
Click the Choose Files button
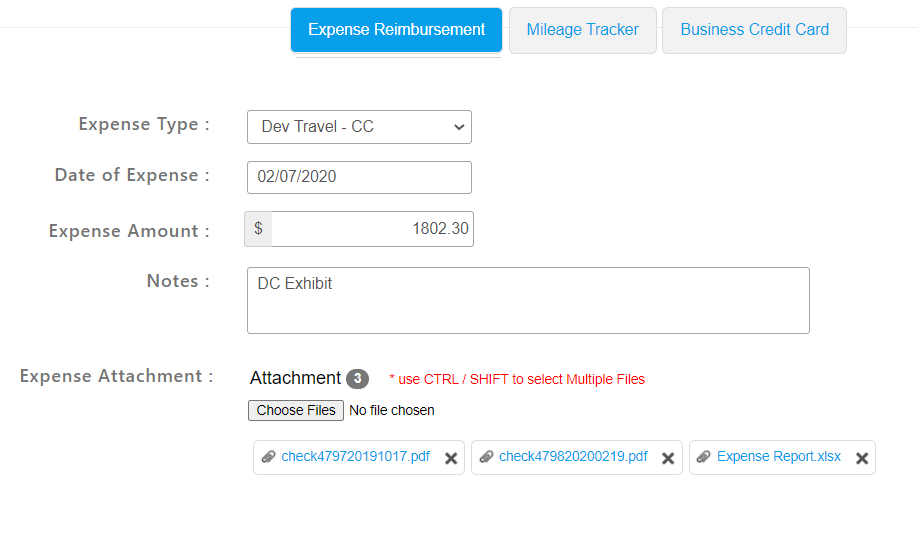tap(296, 410)
